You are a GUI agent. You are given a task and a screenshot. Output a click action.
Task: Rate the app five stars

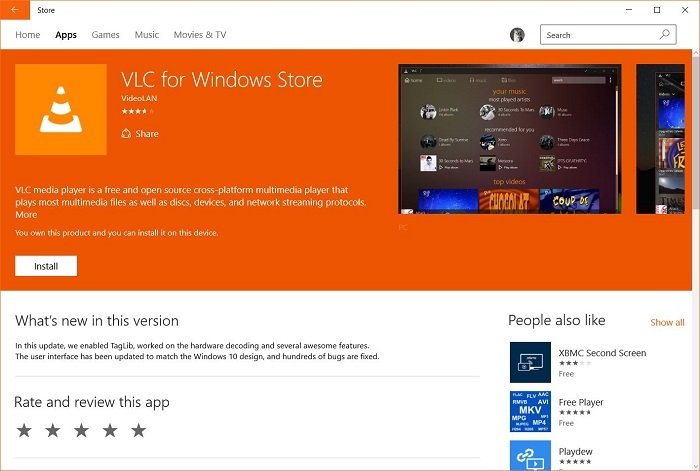(138, 430)
